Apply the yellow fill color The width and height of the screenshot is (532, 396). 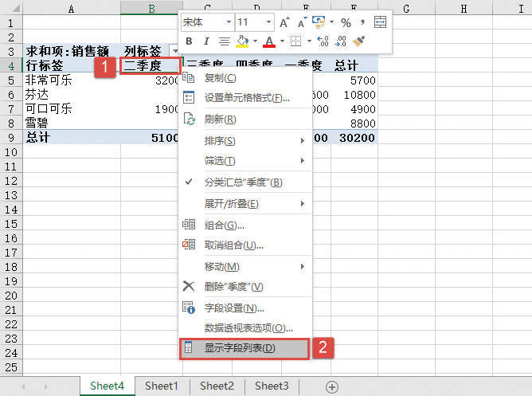click(242, 41)
